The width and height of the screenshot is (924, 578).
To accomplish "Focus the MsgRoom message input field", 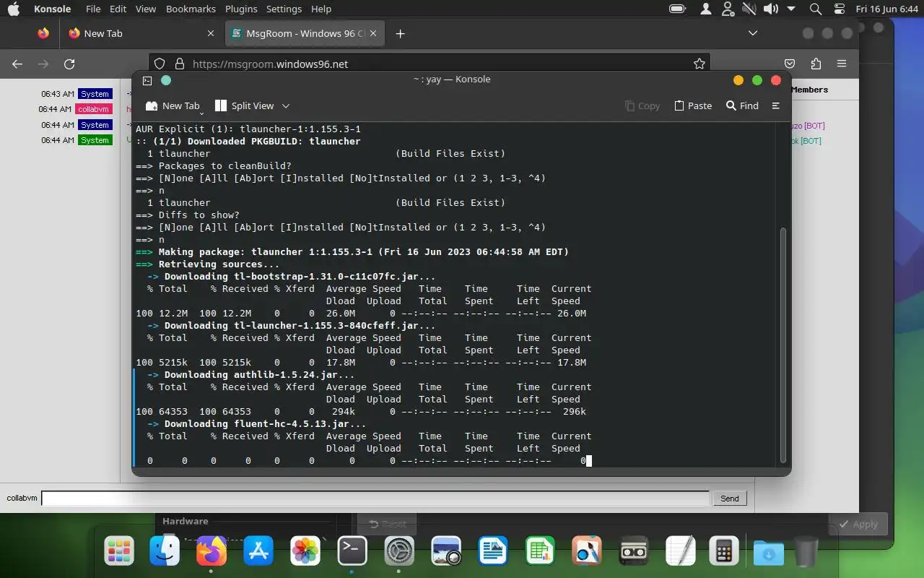I will 375,499.
